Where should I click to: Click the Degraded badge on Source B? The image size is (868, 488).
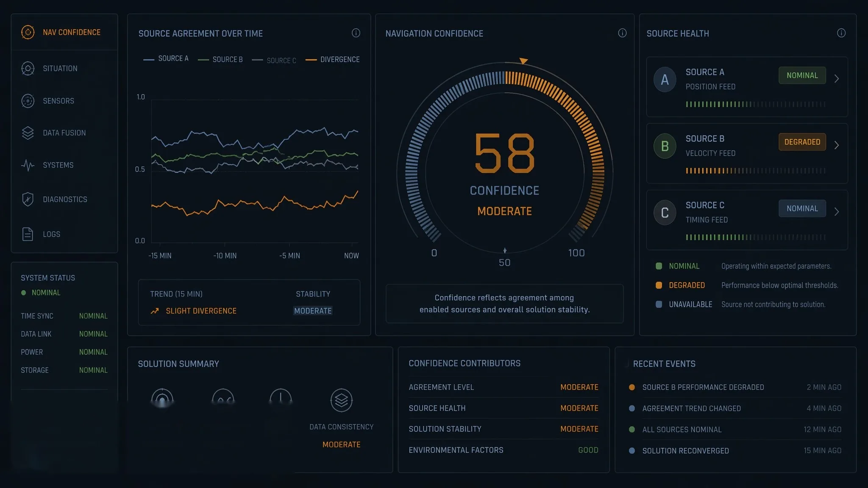click(x=802, y=142)
